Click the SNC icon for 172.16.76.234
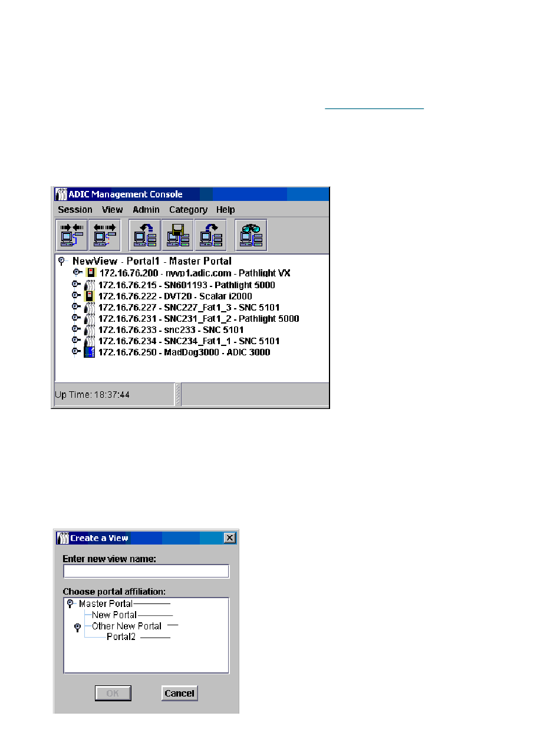560x739 pixels. tap(90, 341)
